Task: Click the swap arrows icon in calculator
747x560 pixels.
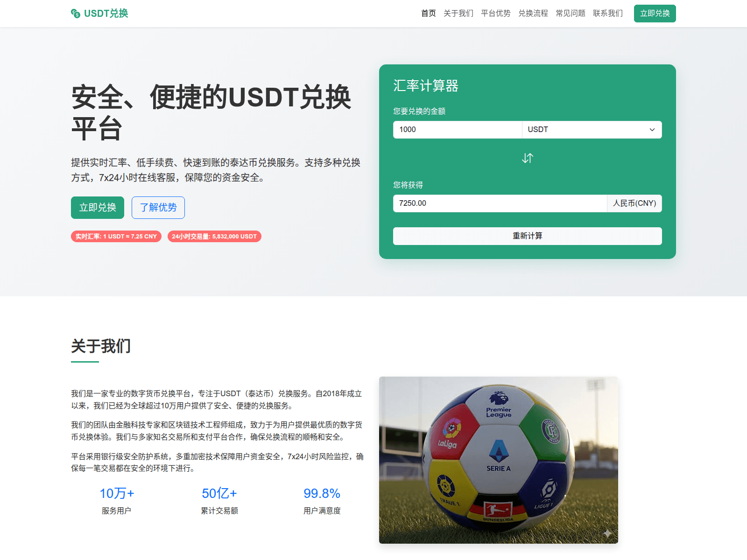Action: click(527, 158)
